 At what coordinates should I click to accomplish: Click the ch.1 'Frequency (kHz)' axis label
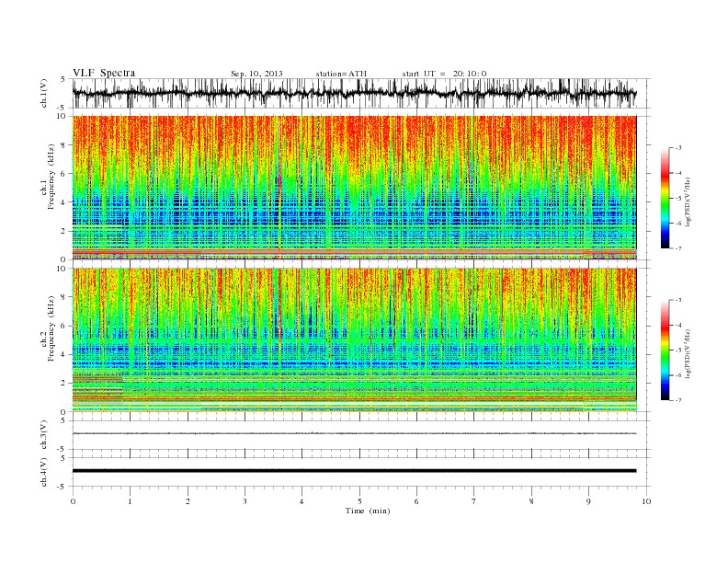51,177
